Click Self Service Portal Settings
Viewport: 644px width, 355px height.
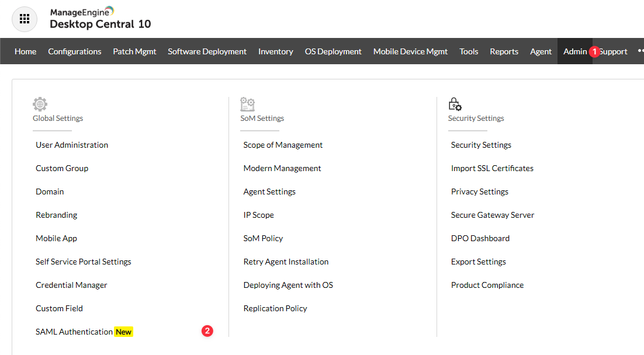point(83,262)
